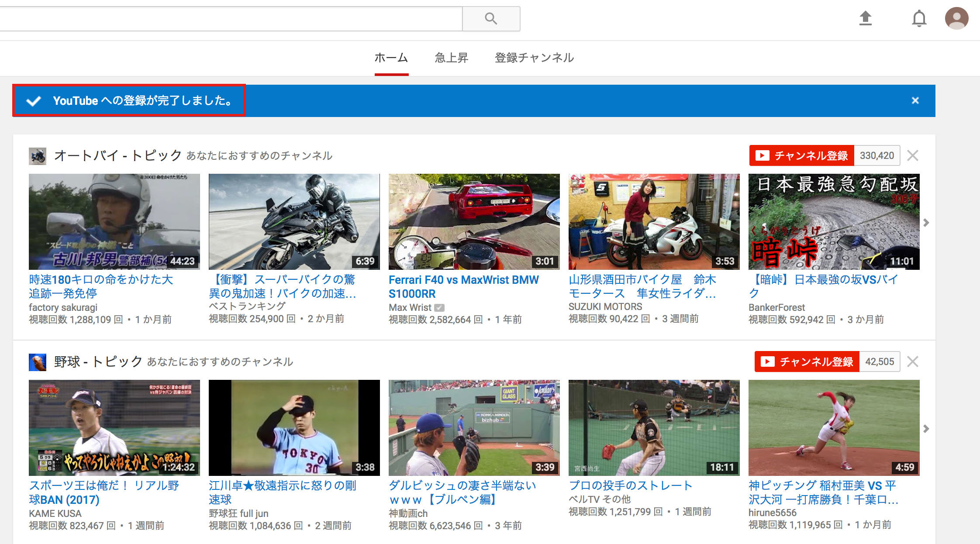Open title 江川卓★敬遠指示に怒りの剛速球
Image resolution: width=980 pixels, height=544 pixels.
[x=283, y=492]
